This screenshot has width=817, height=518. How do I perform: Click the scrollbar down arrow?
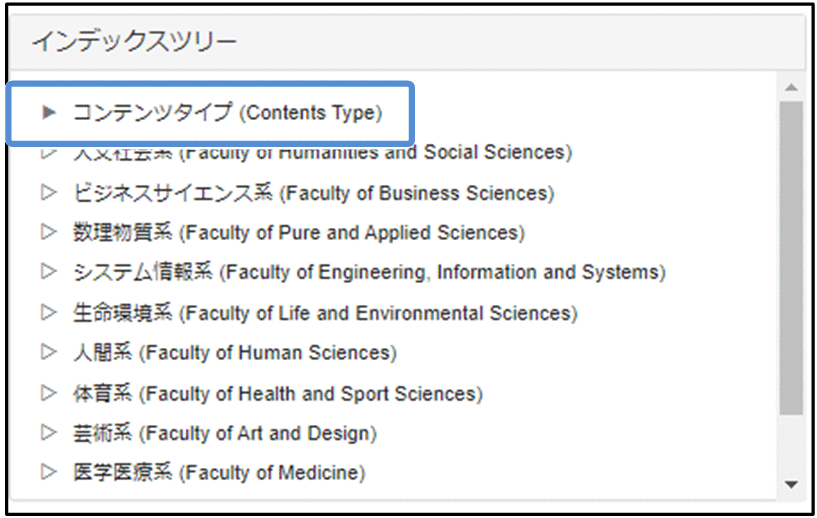tap(792, 485)
